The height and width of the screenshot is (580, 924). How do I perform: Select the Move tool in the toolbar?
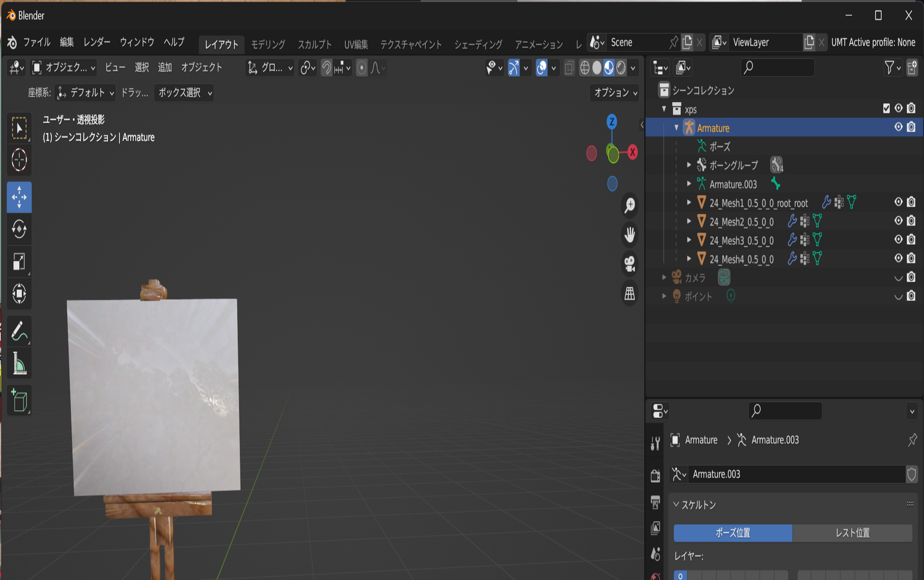coord(19,197)
